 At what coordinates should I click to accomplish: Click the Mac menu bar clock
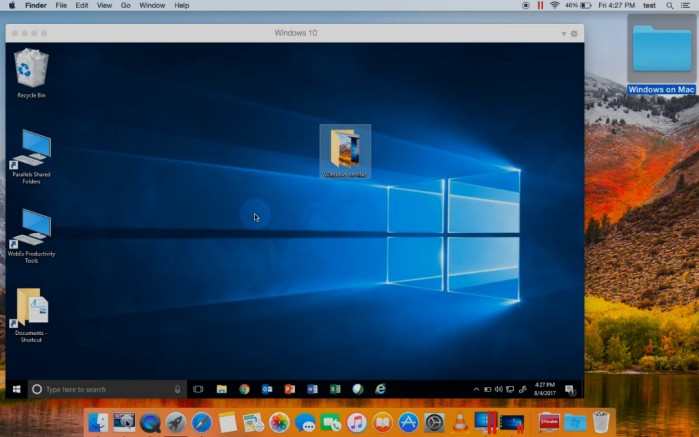(x=617, y=5)
